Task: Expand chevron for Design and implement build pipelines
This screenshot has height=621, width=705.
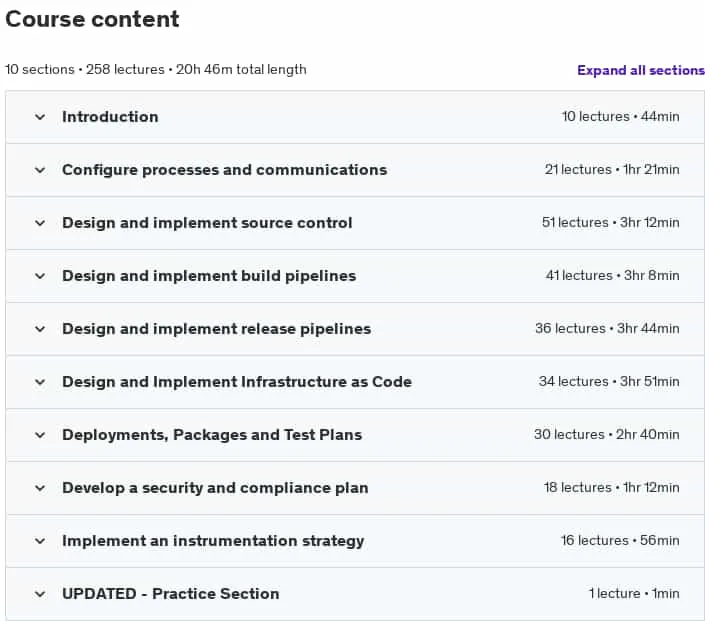Action: click(40, 276)
